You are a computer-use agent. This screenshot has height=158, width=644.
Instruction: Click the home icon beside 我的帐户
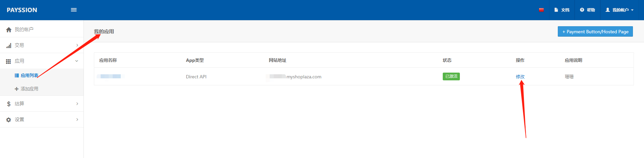(9, 30)
